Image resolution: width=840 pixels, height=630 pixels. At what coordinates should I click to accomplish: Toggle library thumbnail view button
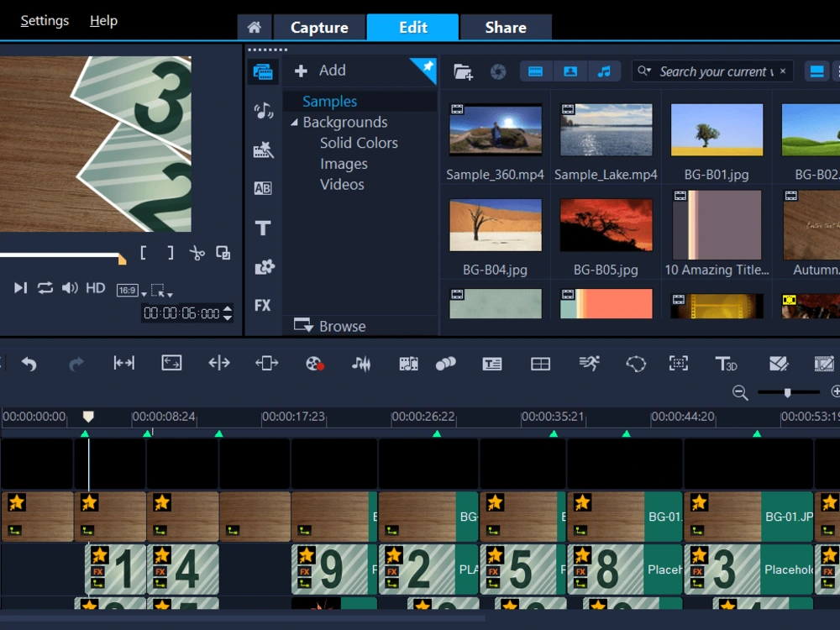[816, 71]
